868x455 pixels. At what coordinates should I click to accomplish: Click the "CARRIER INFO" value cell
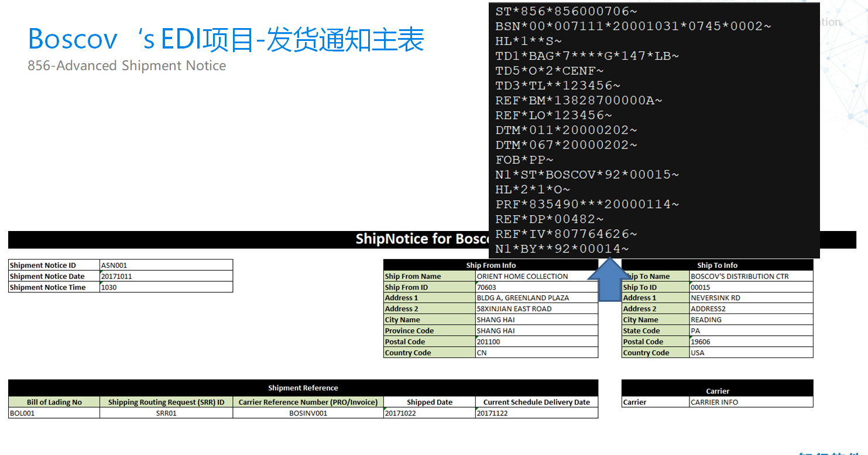pyautogui.click(x=752, y=402)
